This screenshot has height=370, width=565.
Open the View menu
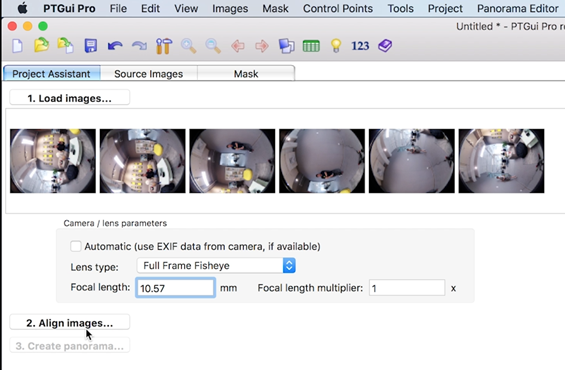point(186,8)
